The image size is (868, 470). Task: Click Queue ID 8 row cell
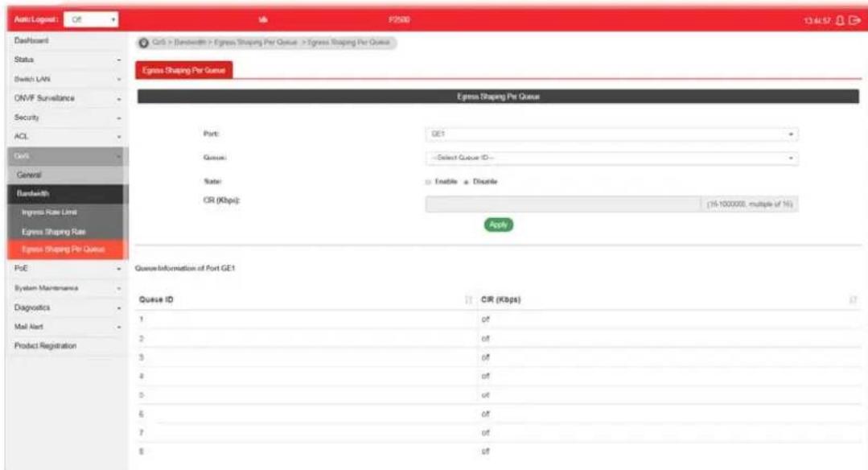(307, 451)
